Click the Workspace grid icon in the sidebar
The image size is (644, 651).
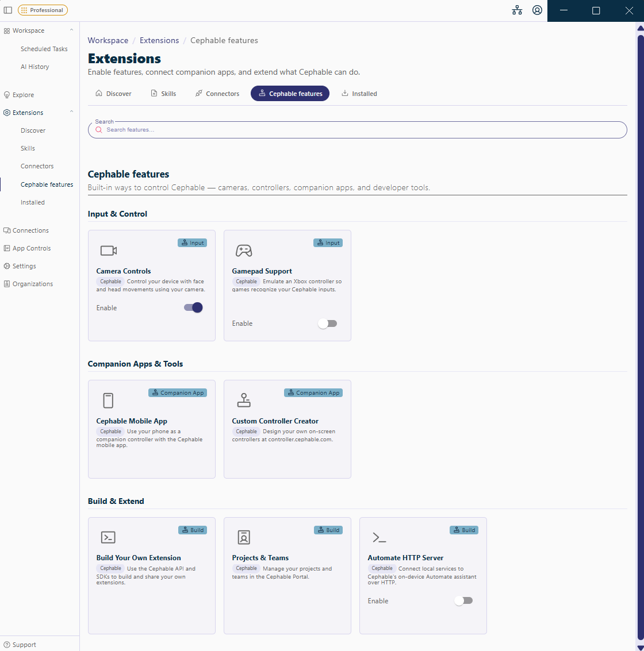click(x=7, y=30)
